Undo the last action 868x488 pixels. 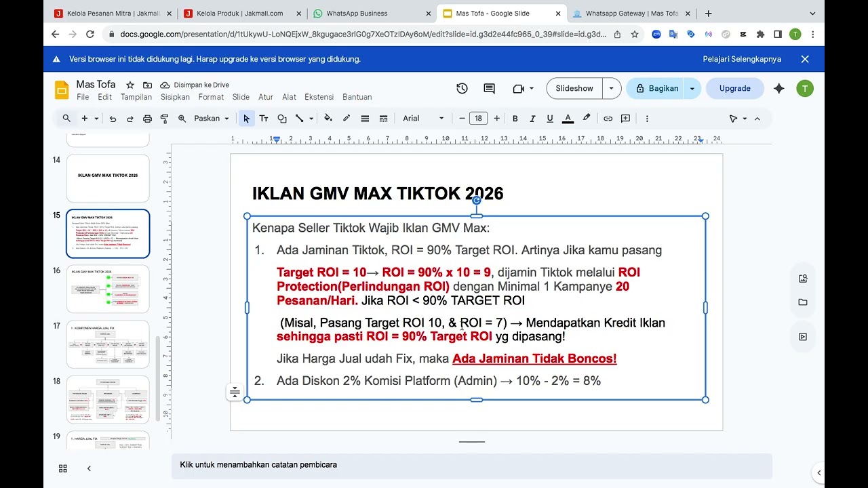(x=113, y=119)
